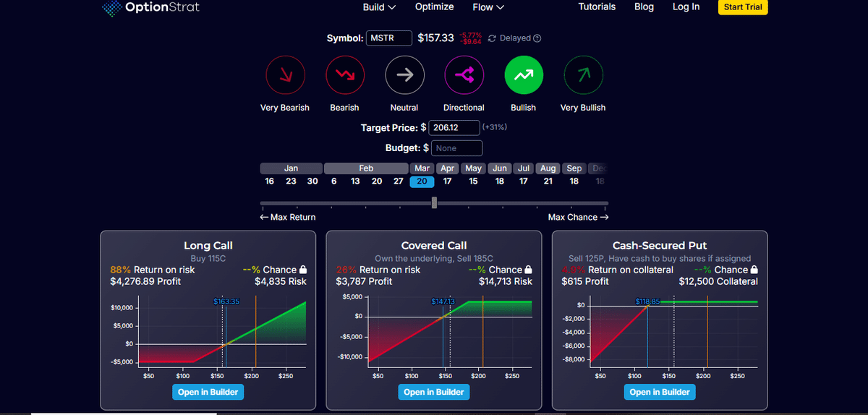Select the Very Bullish icon
Image resolution: width=868 pixels, height=415 pixels.
click(x=583, y=75)
